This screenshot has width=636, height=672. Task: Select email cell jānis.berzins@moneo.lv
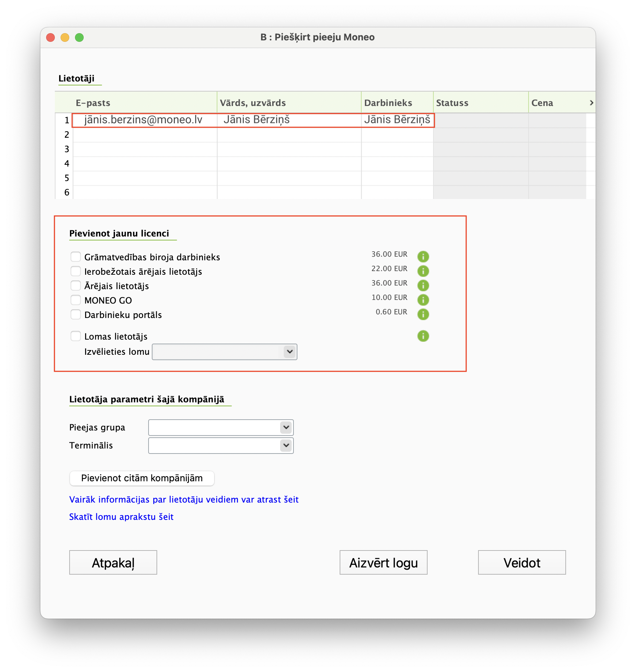[x=143, y=120]
